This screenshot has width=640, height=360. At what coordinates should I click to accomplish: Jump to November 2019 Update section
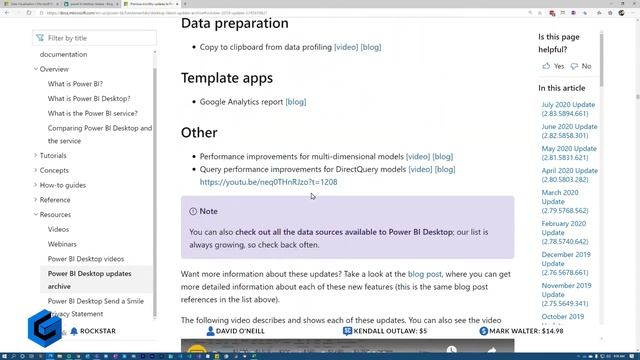click(566, 294)
